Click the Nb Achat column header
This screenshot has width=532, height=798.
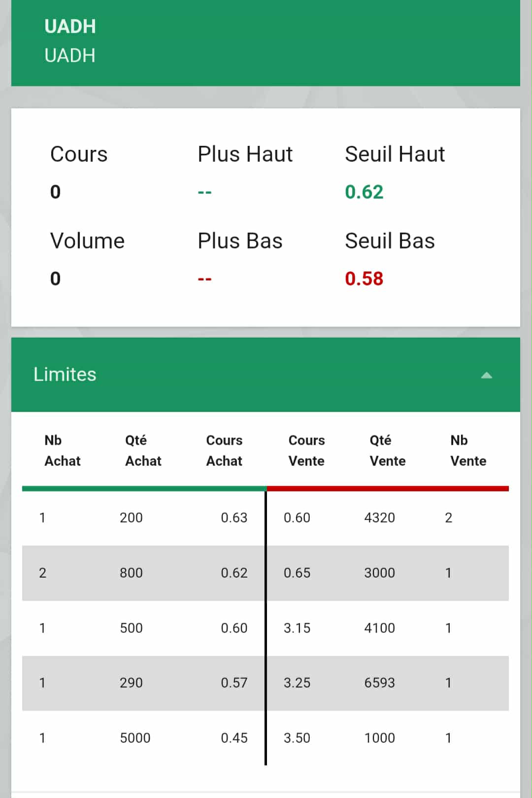[x=63, y=451]
